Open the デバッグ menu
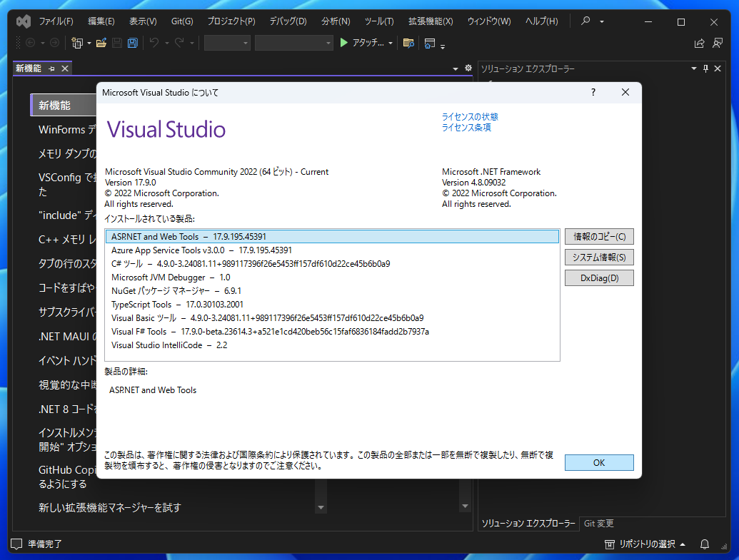The width and height of the screenshot is (739, 560). pos(287,21)
